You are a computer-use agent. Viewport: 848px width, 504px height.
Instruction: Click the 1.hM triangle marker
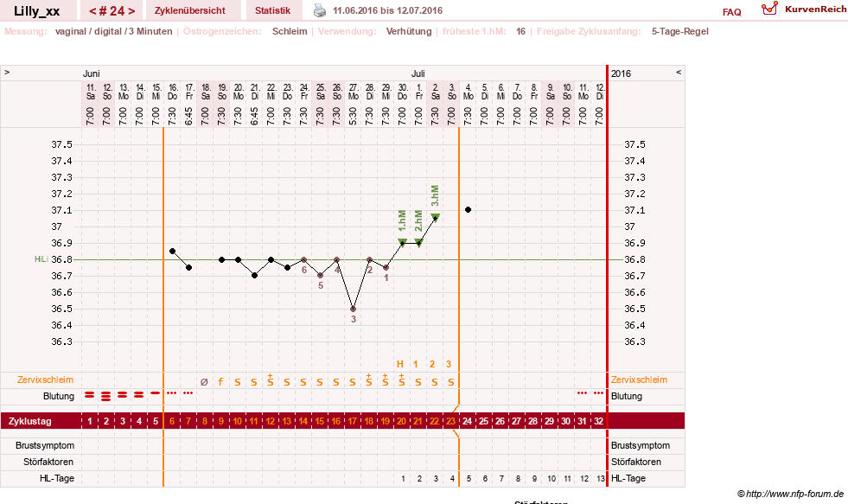tap(402, 242)
